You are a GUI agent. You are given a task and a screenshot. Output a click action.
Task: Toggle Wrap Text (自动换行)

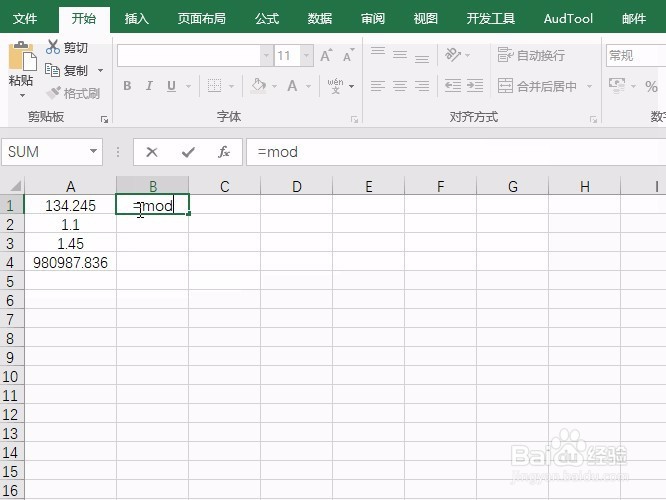tap(531, 55)
